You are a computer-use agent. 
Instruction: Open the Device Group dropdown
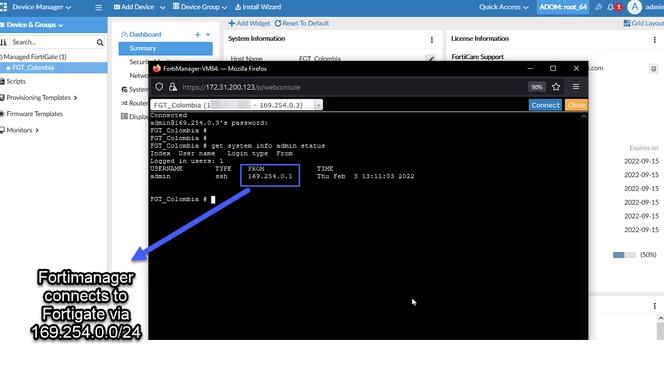point(200,7)
